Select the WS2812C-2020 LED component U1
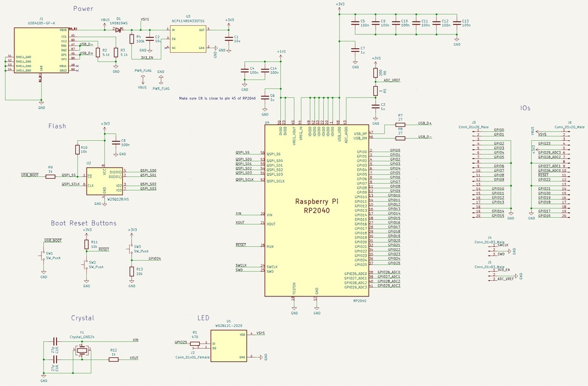The image size is (588, 386). click(229, 346)
